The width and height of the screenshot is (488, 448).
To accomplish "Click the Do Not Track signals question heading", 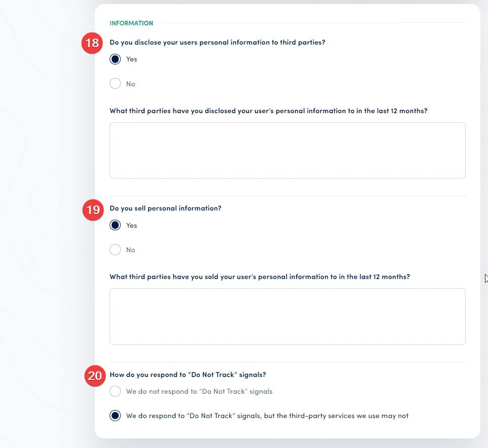I will pos(188,374).
